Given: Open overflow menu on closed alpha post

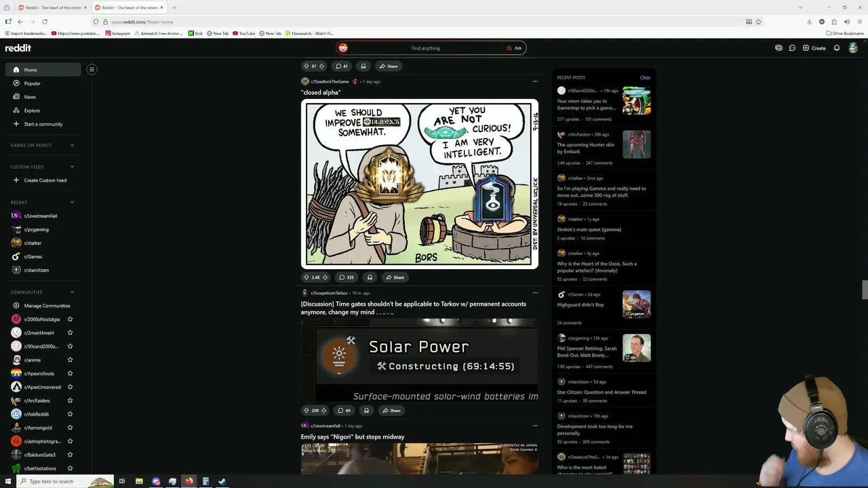Looking at the screenshot, I should coord(535,81).
